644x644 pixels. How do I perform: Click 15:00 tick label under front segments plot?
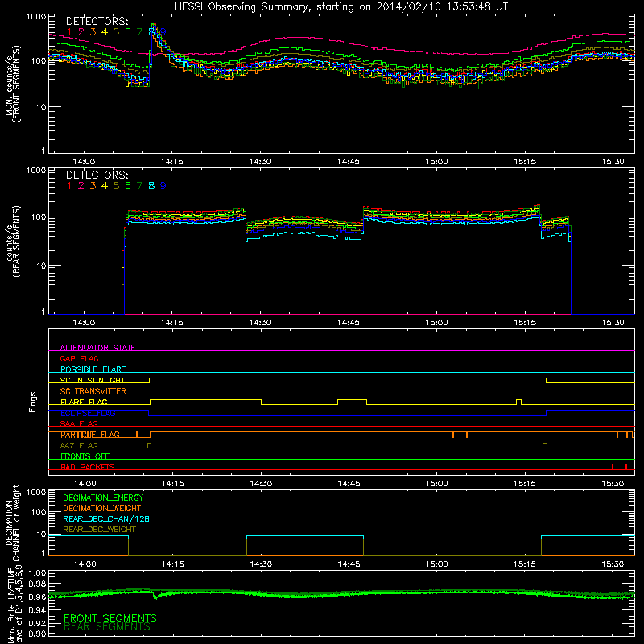pos(436,162)
